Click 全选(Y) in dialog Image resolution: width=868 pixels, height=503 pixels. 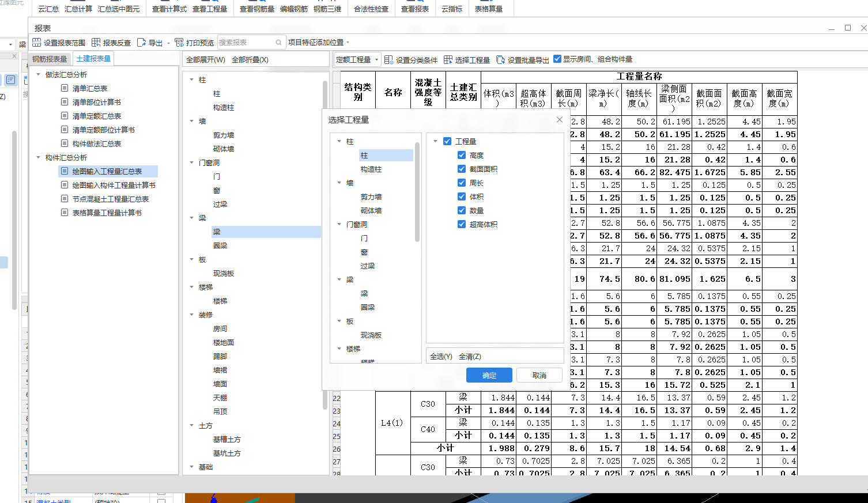(x=441, y=357)
